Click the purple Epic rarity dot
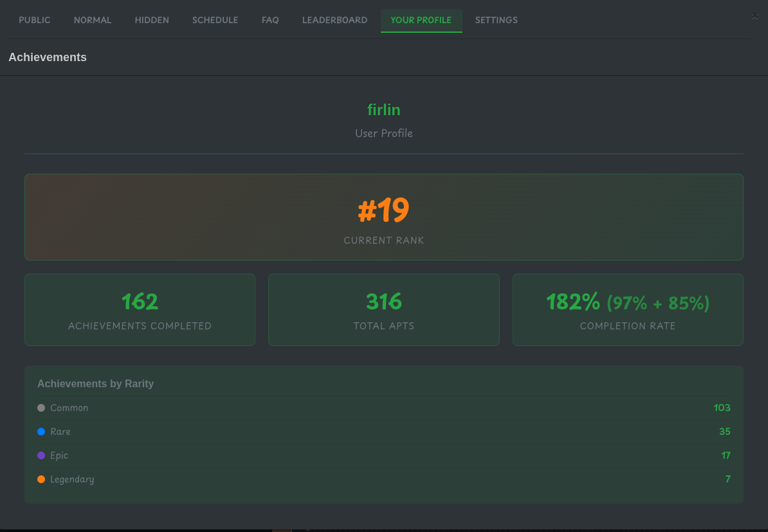Image resolution: width=768 pixels, height=532 pixels. 41,455
